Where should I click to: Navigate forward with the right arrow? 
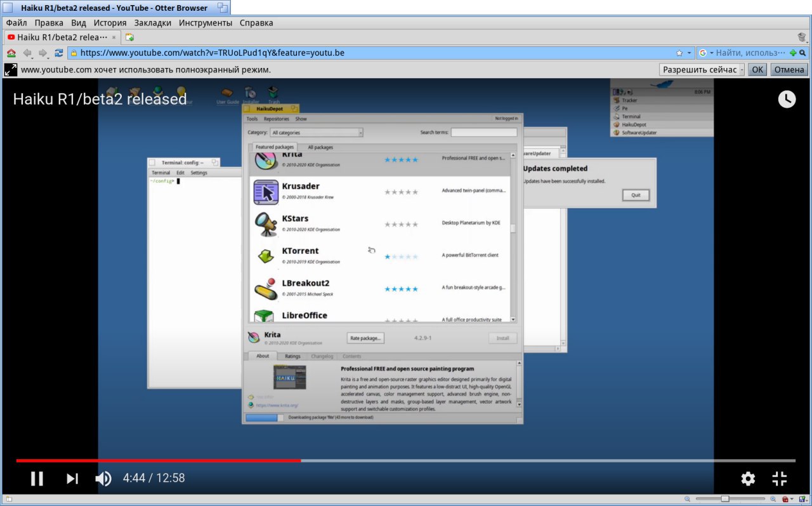click(43, 53)
